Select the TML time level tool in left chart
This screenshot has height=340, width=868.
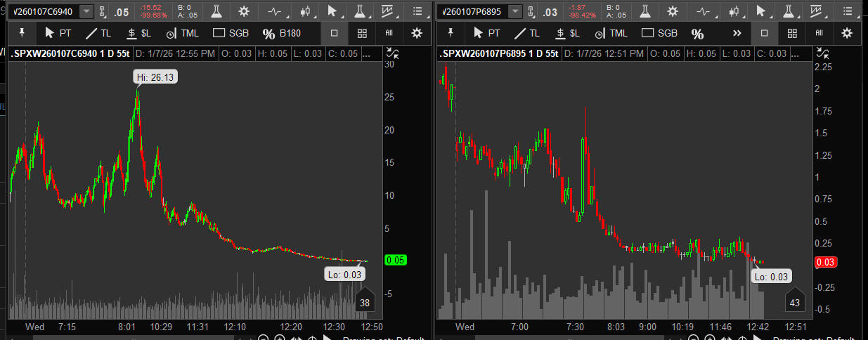[x=182, y=33]
